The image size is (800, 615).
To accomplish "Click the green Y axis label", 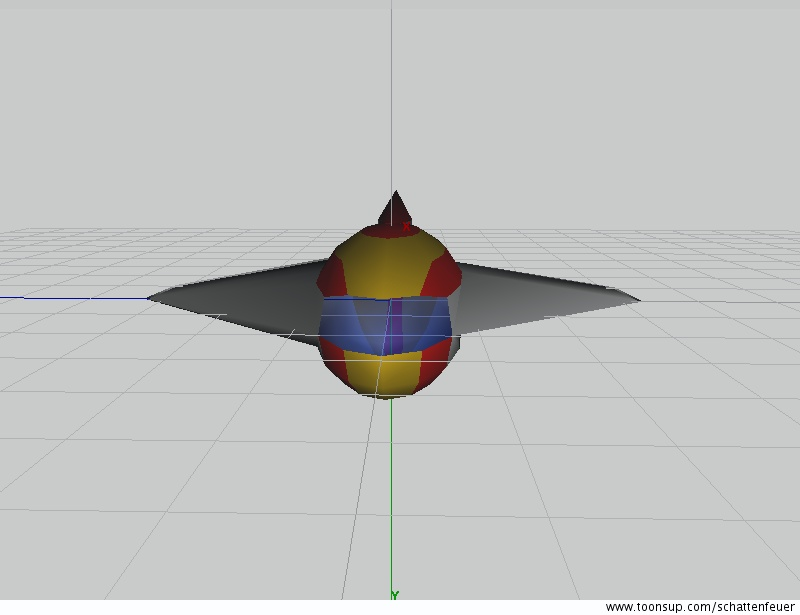I will 395,595.
